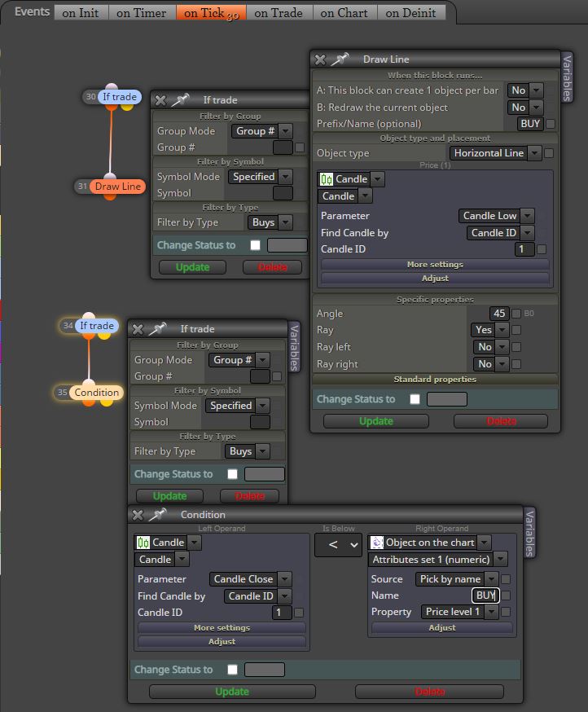Click Update in the Draw Line panel
This screenshot has height=712, width=588.
(x=376, y=421)
